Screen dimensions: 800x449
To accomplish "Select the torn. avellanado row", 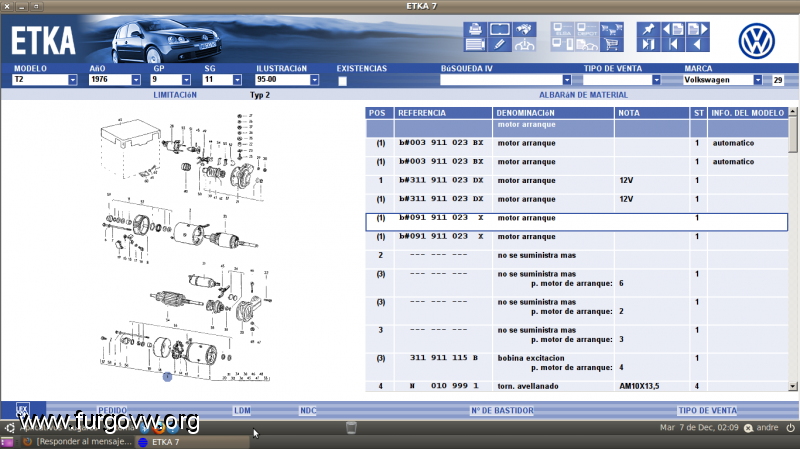I will [577, 386].
